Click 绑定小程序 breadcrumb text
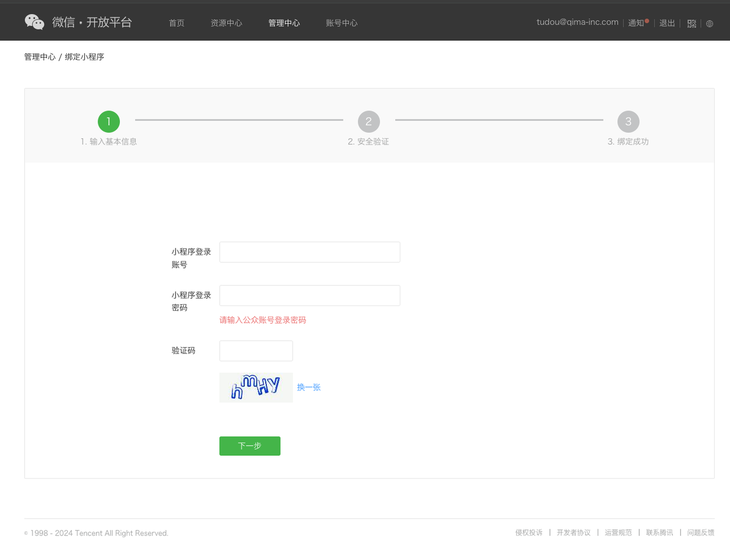Image resolution: width=730 pixels, height=555 pixels. [x=84, y=57]
